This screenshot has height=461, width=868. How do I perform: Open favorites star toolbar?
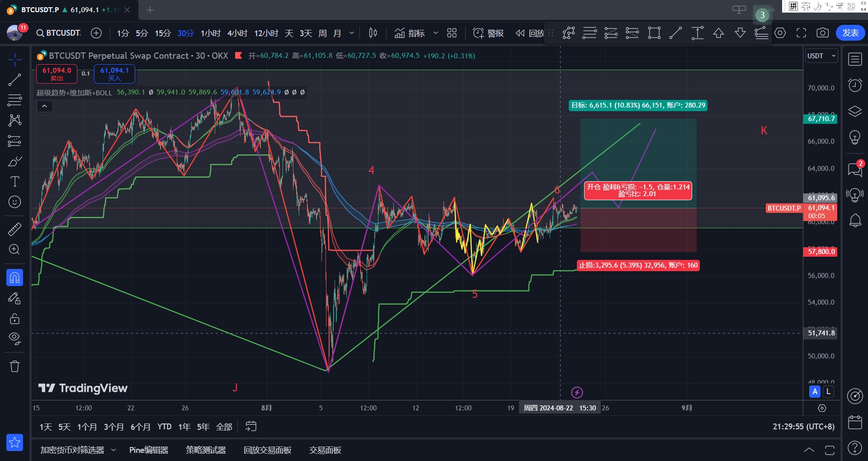14,442
